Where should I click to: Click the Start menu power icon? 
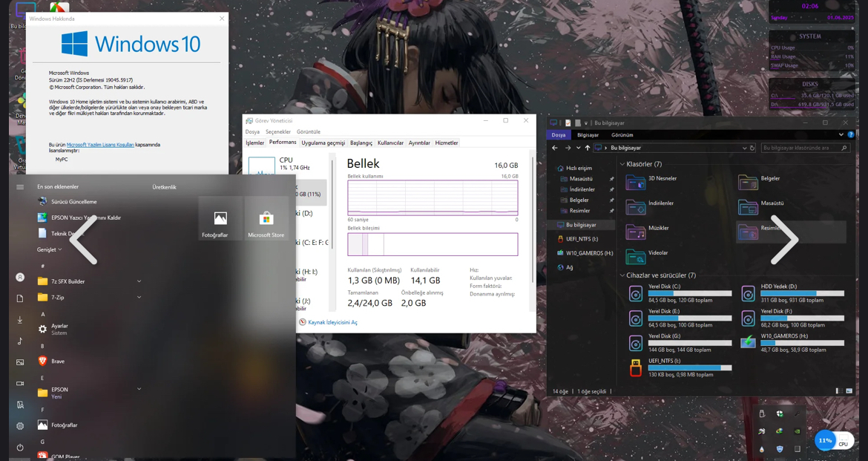tap(20, 447)
